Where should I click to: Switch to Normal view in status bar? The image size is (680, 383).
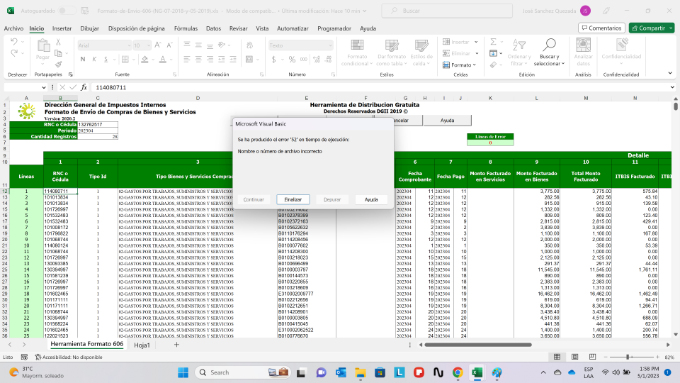[x=557, y=357]
